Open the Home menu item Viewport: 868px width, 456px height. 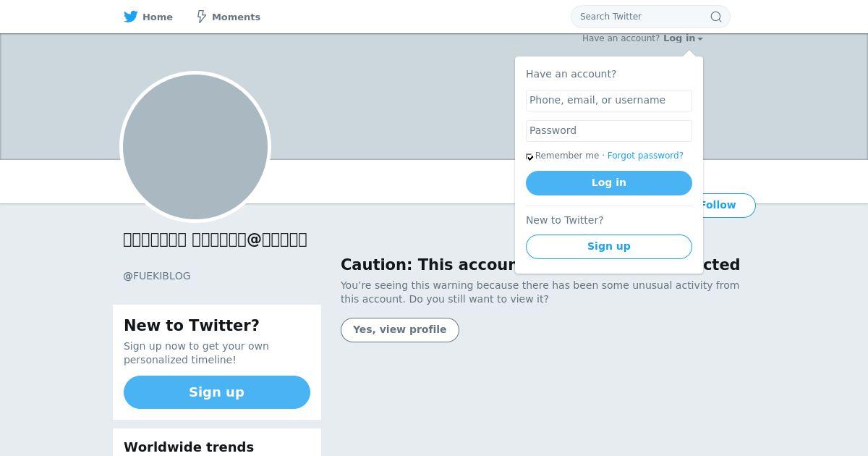pos(148,17)
